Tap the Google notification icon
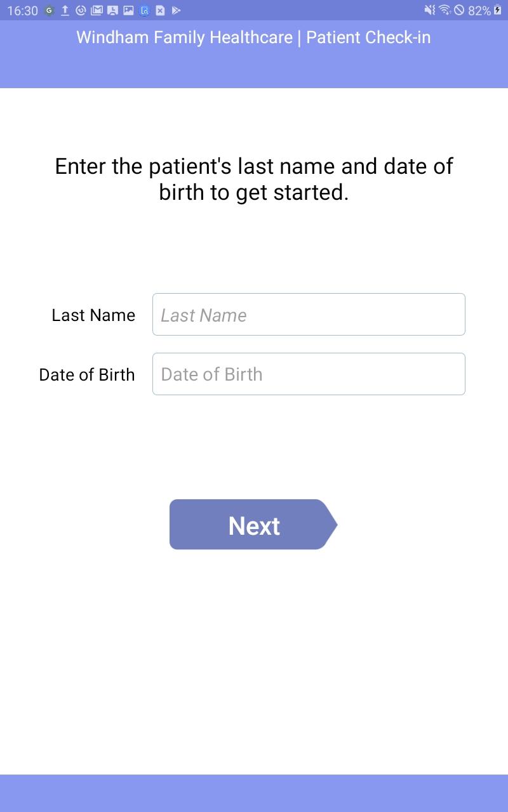The width and height of the screenshot is (508, 812). pos(49,10)
